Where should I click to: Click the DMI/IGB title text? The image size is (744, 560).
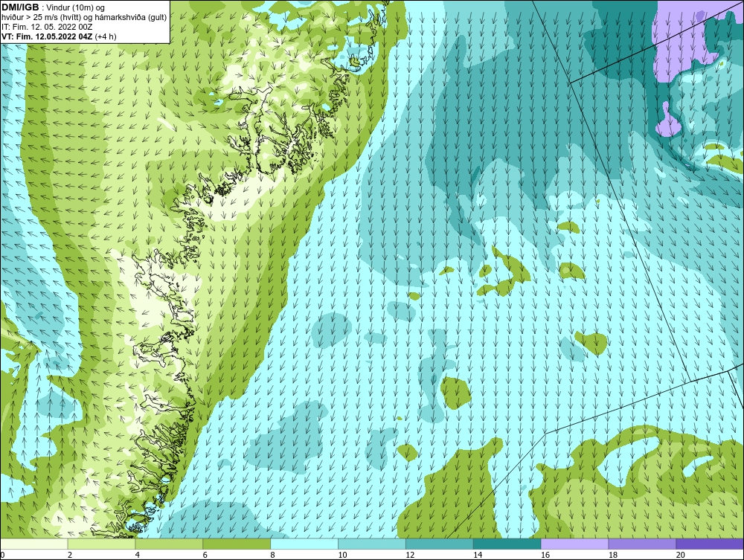pos(20,7)
